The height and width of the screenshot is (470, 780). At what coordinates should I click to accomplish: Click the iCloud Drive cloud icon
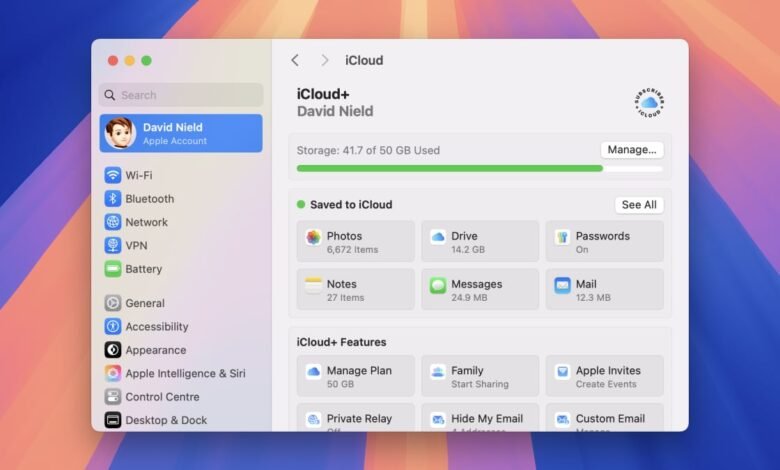click(x=438, y=237)
